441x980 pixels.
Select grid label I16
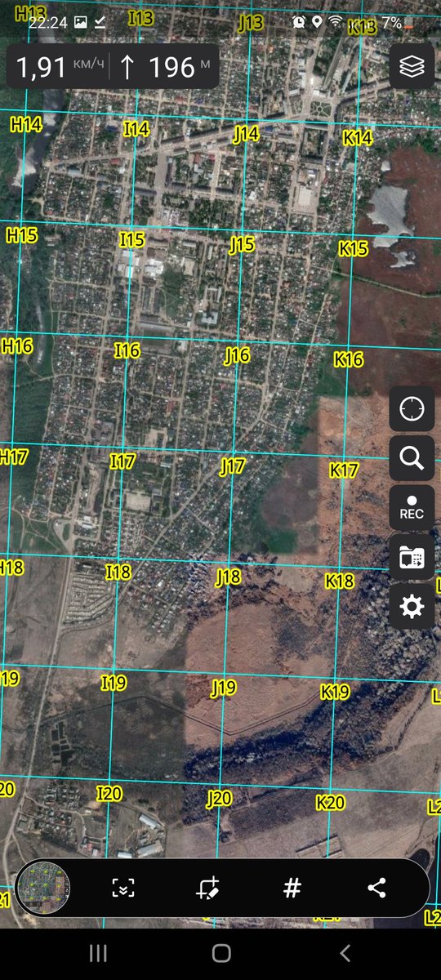(127, 350)
